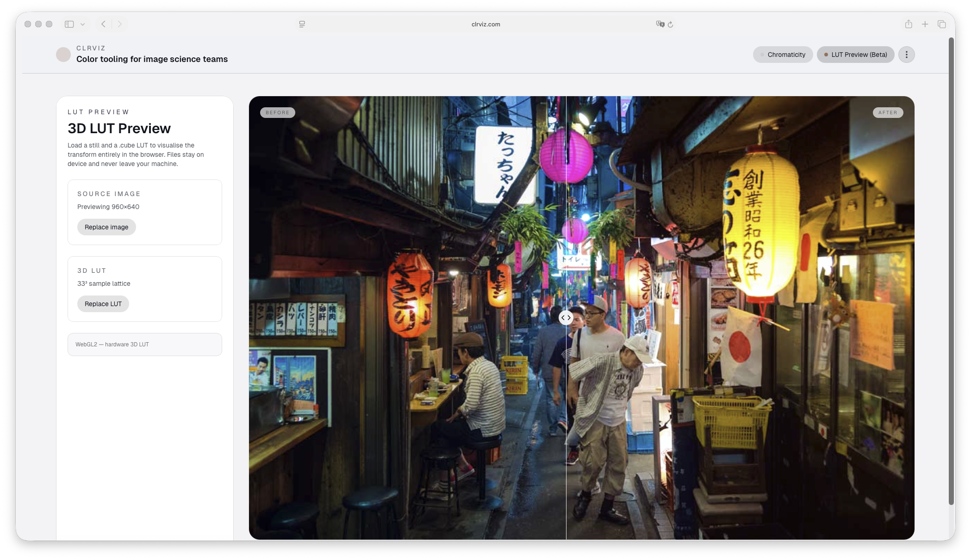Click the CLRVIZ logo avatar icon
971x560 pixels.
[x=62, y=54]
